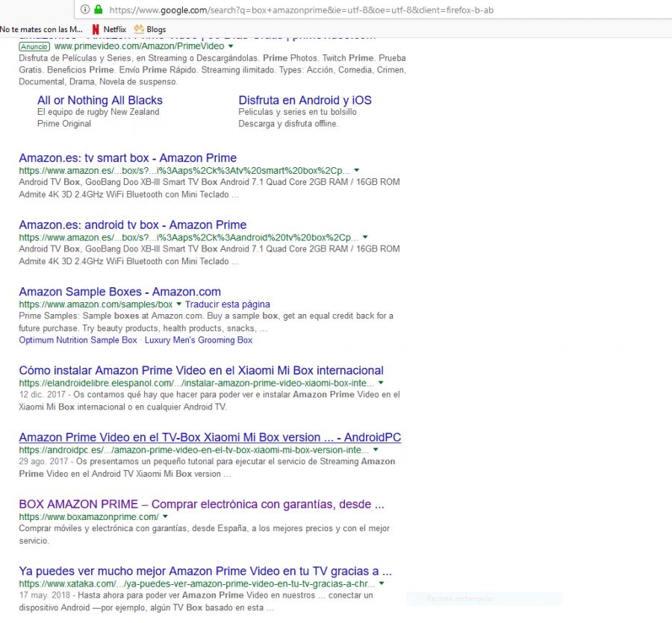Click the '17 may. 2018' snippet date

[x=45, y=595]
